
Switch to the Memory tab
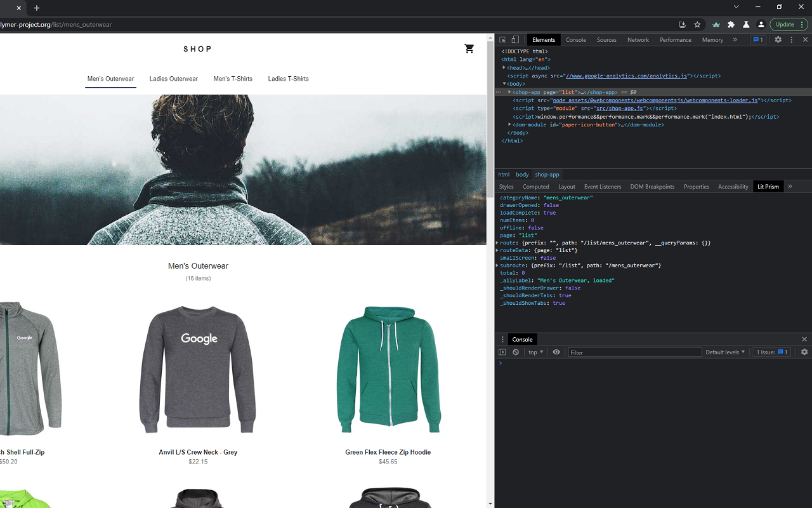pyautogui.click(x=712, y=40)
